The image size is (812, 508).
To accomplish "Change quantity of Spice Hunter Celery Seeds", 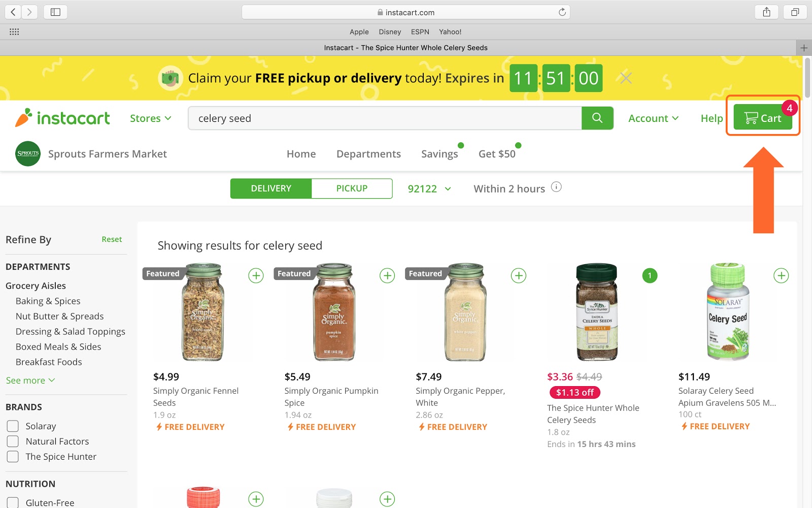I will [x=650, y=275].
